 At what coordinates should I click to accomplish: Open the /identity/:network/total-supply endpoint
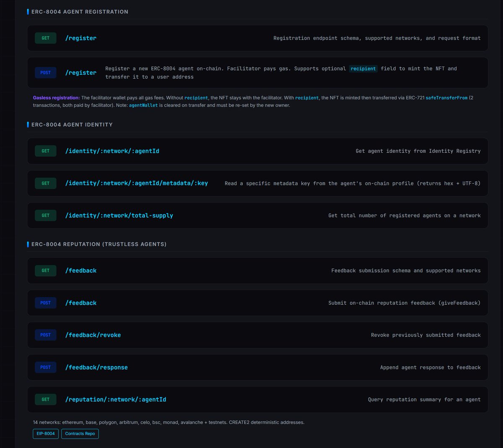coord(119,216)
